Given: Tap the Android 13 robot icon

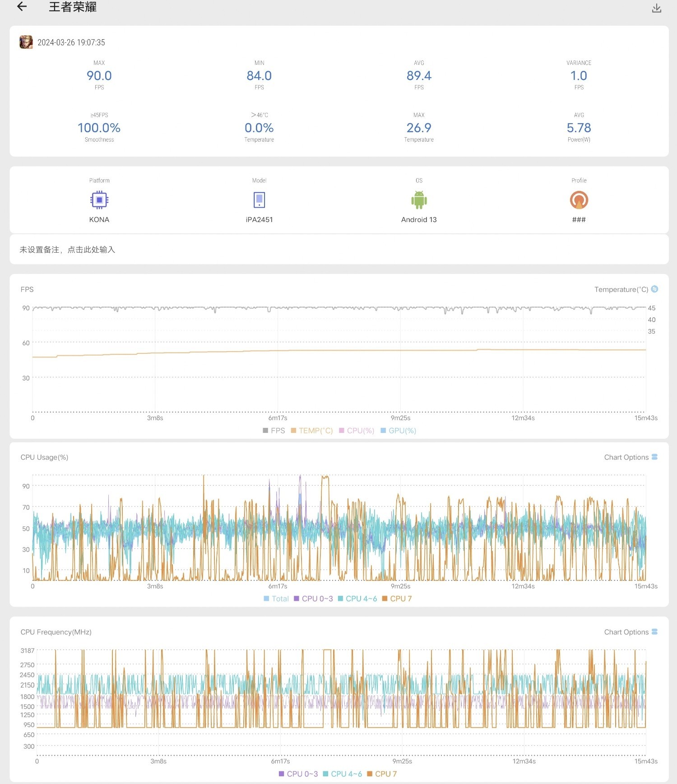Looking at the screenshot, I should (419, 200).
